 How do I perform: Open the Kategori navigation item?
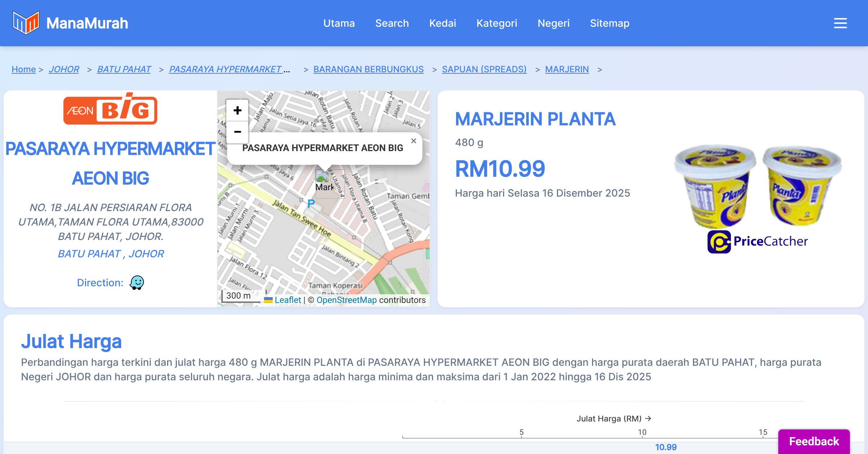[497, 23]
